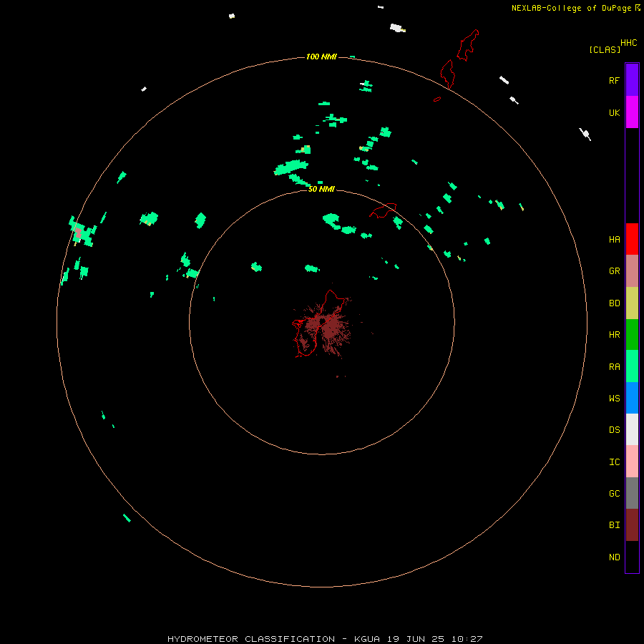Click the NEXLAB-College of DuPage credit text
This screenshot has height=644, width=644.
click(x=573, y=8)
